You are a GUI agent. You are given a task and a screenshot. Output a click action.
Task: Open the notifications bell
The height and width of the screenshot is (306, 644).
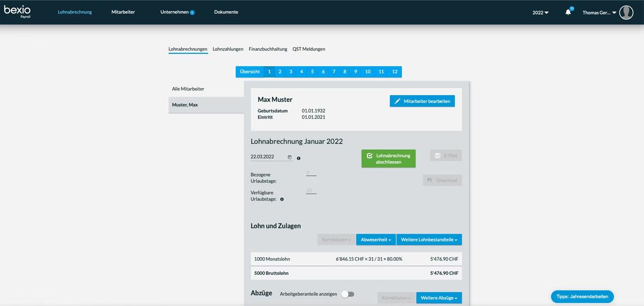point(568,12)
